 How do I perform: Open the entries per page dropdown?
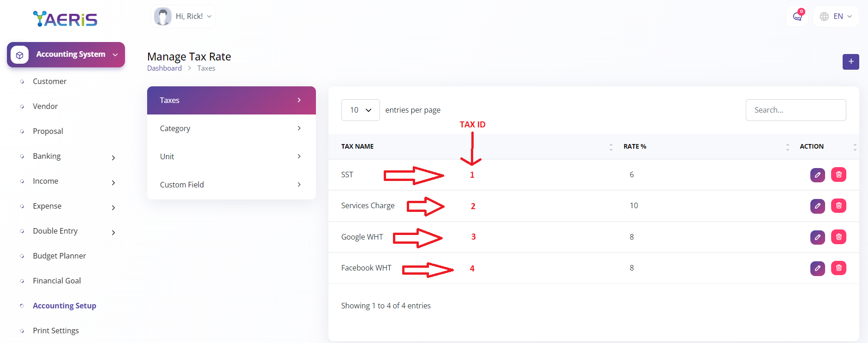tap(360, 110)
